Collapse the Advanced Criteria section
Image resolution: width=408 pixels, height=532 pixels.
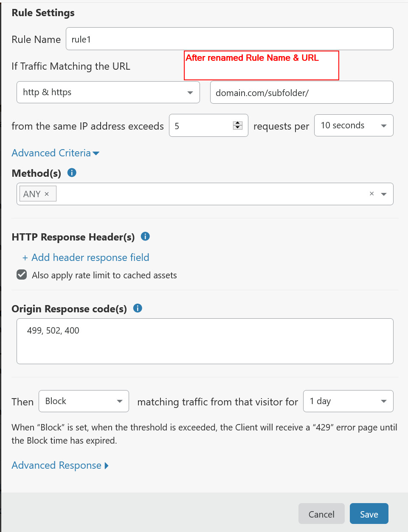click(55, 153)
